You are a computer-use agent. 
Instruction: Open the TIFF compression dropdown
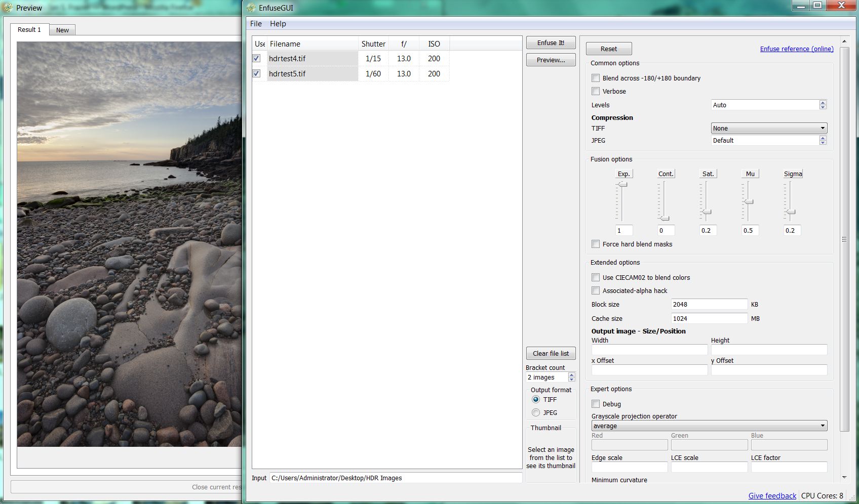pos(769,129)
